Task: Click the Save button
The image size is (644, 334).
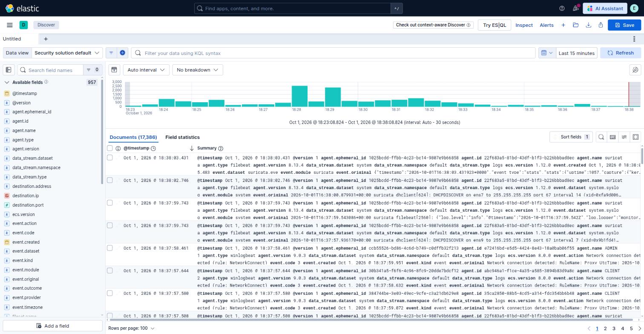Action: click(x=624, y=25)
